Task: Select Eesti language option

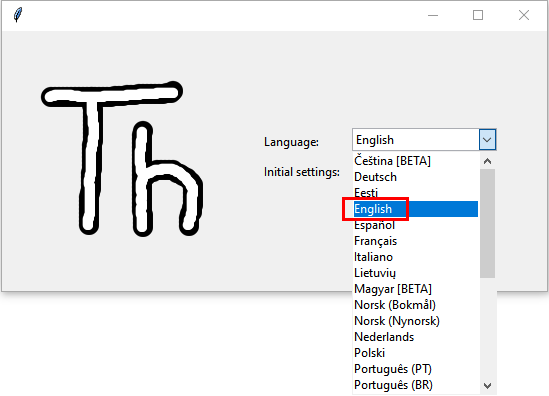Action: coord(416,193)
